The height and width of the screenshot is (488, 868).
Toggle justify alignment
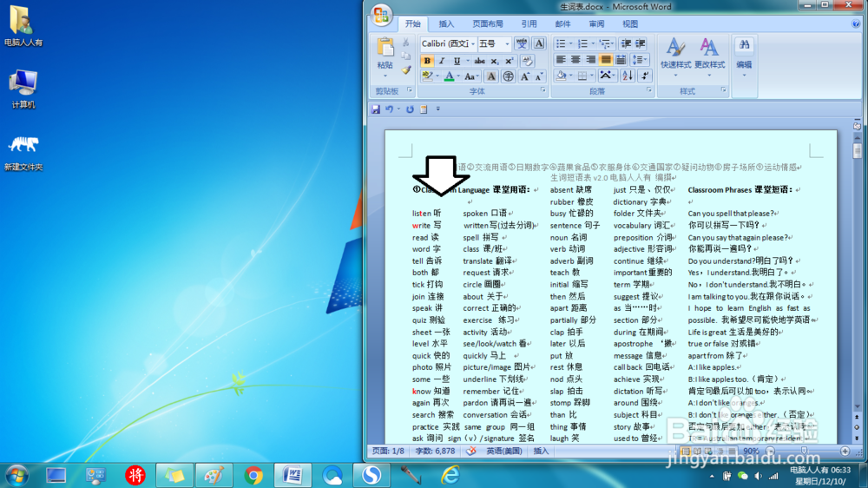coord(606,59)
